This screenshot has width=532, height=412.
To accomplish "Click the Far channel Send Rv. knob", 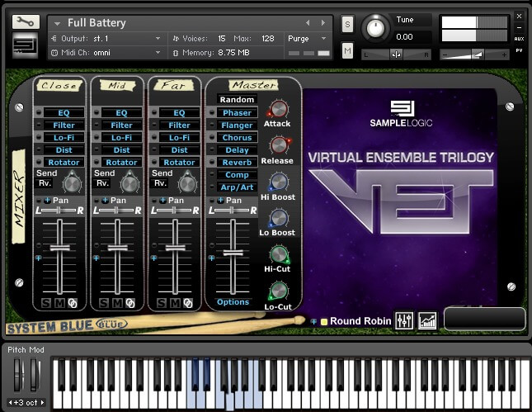I will 187,183.
